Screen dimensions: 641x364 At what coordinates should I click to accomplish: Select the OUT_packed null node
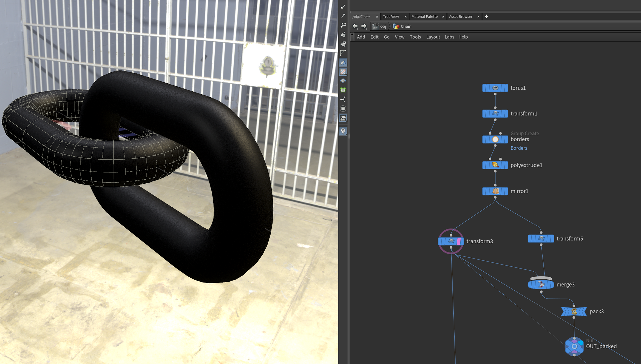click(574, 346)
